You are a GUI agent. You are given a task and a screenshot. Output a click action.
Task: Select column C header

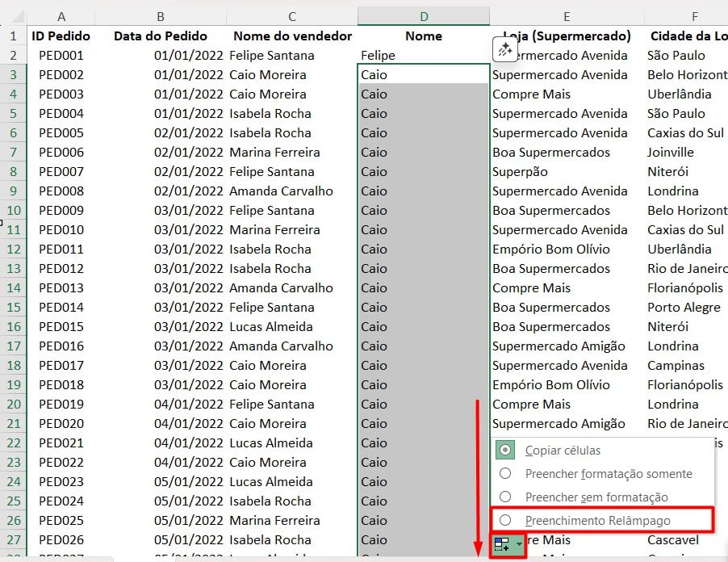click(x=291, y=16)
